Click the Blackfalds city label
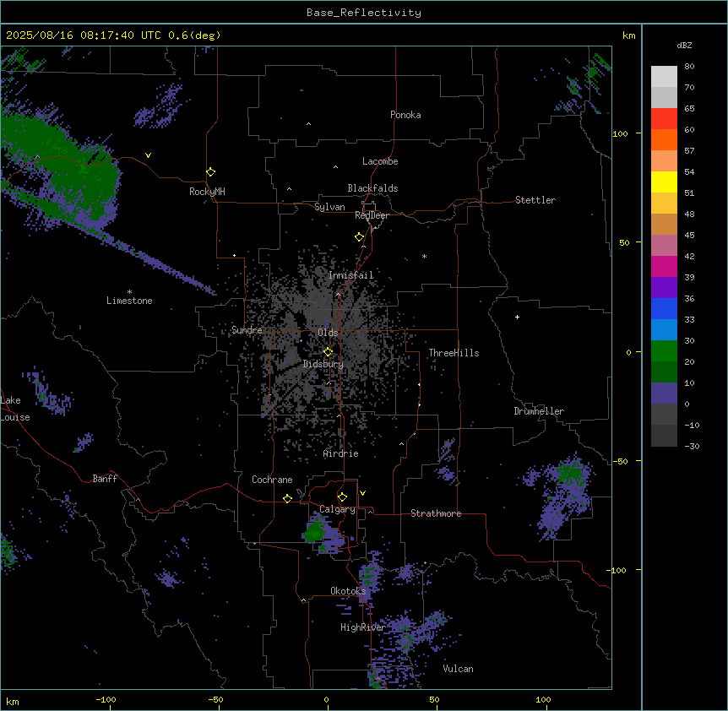Viewport: 728px width, 711px height. (x=372, y=188)
